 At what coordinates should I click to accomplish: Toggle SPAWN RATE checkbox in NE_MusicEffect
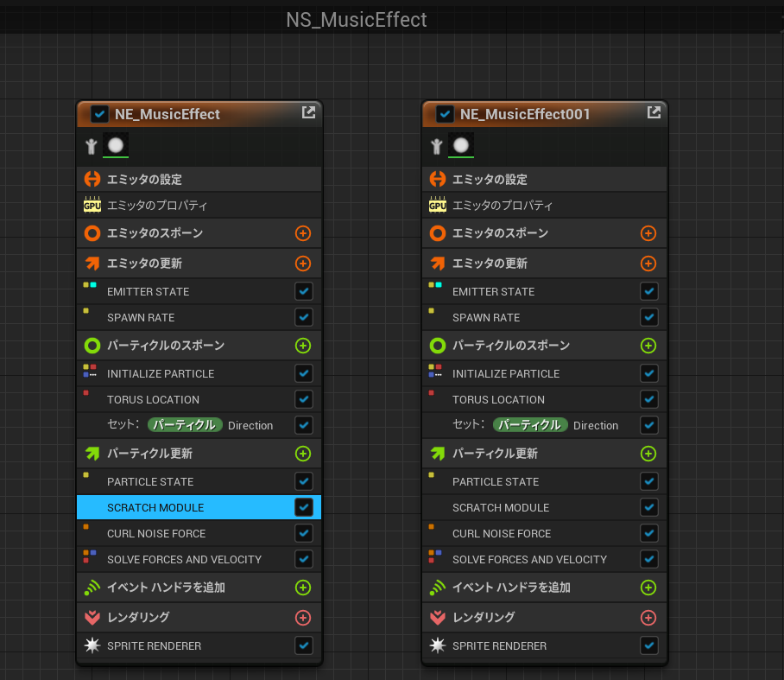point(304,317)
